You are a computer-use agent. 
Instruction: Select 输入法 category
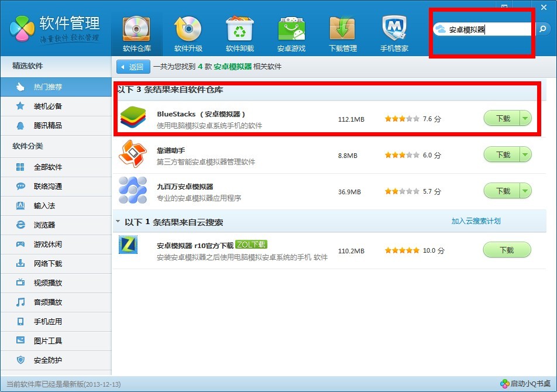[x=56, y=205]
